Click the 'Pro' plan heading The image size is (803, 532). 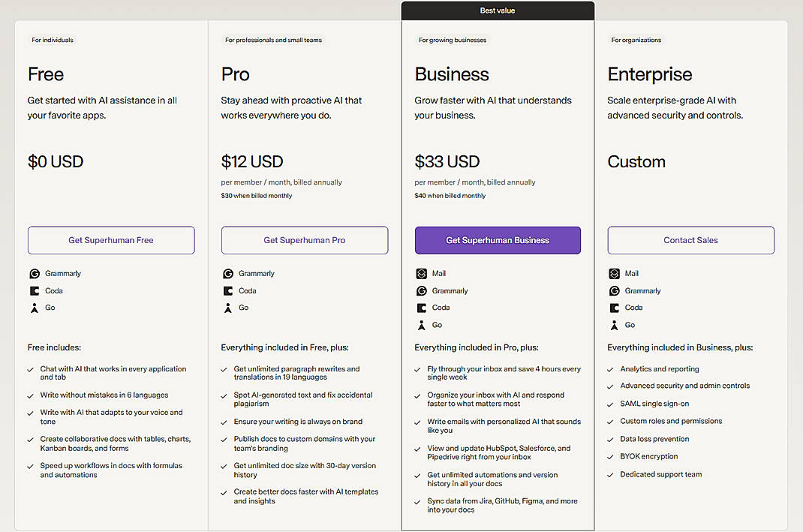click(x=235, y=74)
